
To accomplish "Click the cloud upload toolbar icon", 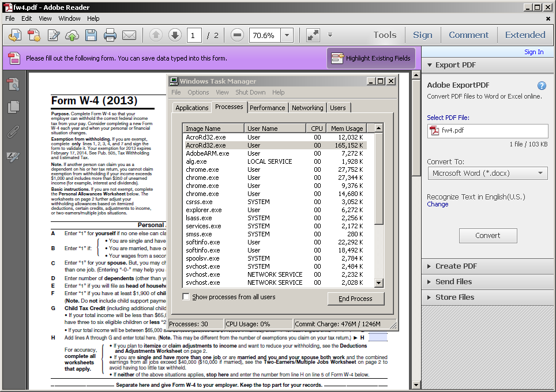I will point(72,35).
